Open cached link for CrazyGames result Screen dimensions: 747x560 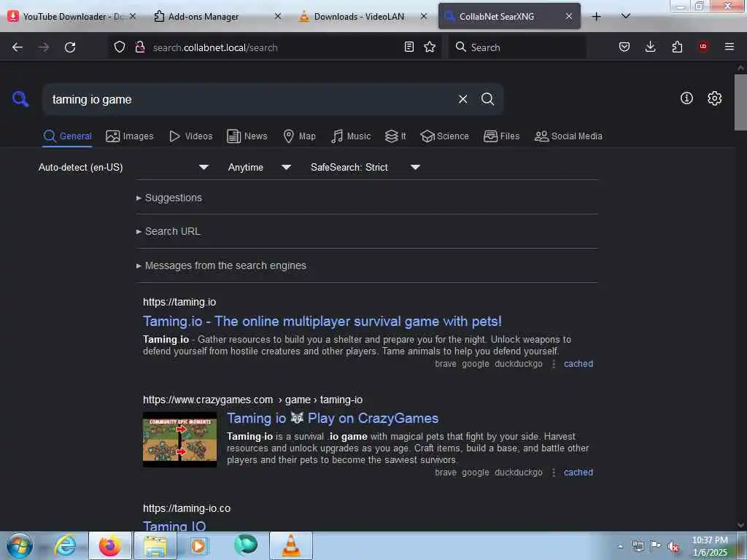pos(578,472)
